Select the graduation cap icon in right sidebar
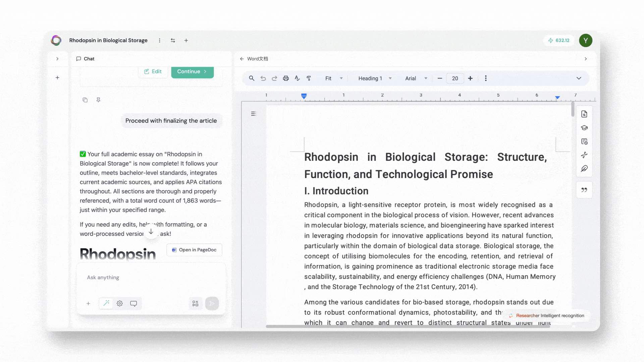This screenshot has width=644, height=362. point(584,128)
